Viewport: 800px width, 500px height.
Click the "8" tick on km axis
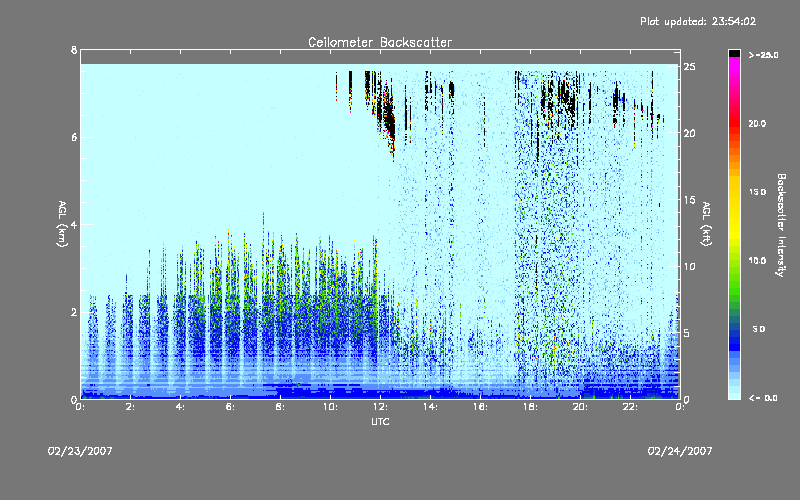click(74, 50)
